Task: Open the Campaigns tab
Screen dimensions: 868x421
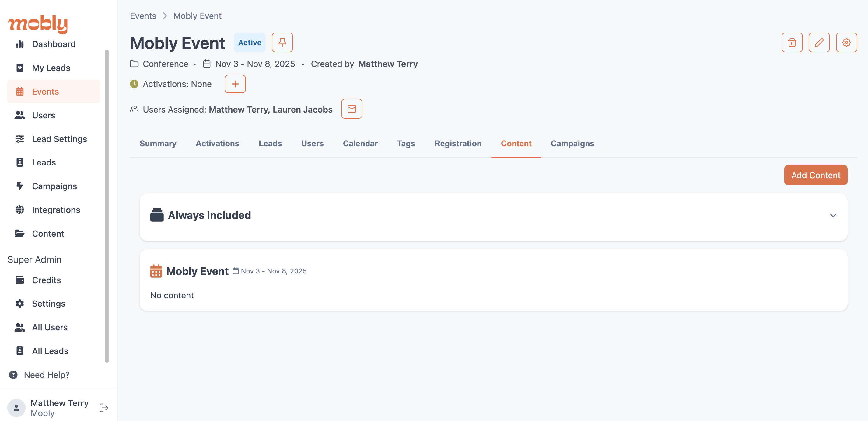Action: (572, 144)
